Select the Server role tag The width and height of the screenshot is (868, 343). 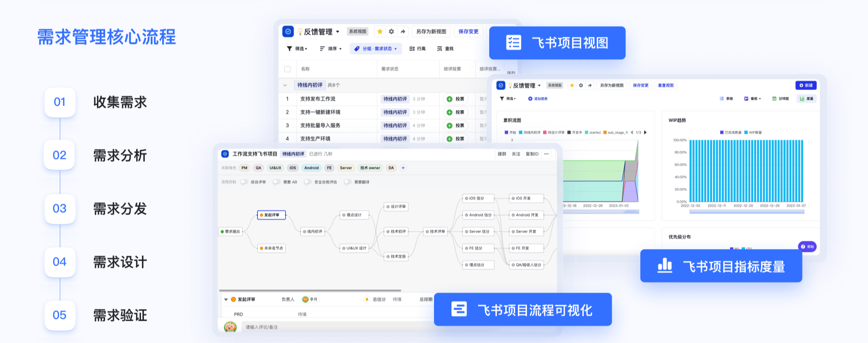click(346, 168)
